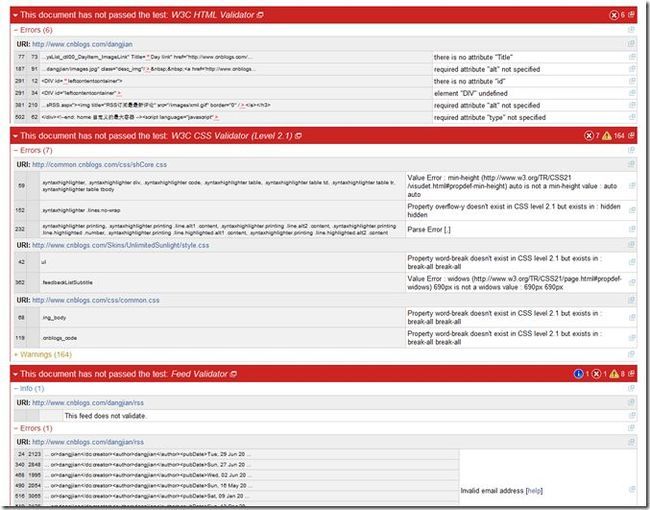Copy icon on 'element "DIV" undefined' row
The image size is (650, 510).
[x=632, y=93]
